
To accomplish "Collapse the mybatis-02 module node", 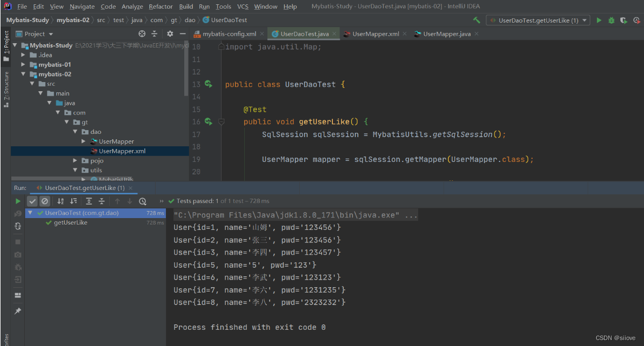I will 23,74.
